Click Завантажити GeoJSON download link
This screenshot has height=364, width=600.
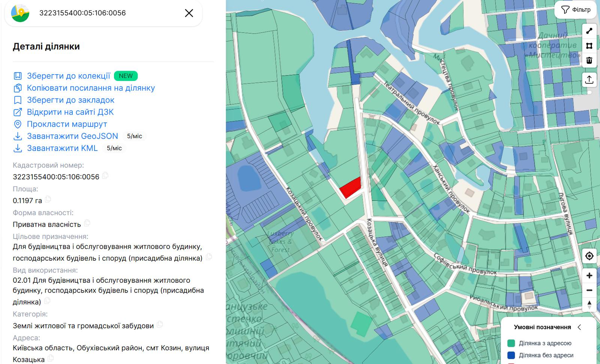pyautogui.click(x=72, y=136)
